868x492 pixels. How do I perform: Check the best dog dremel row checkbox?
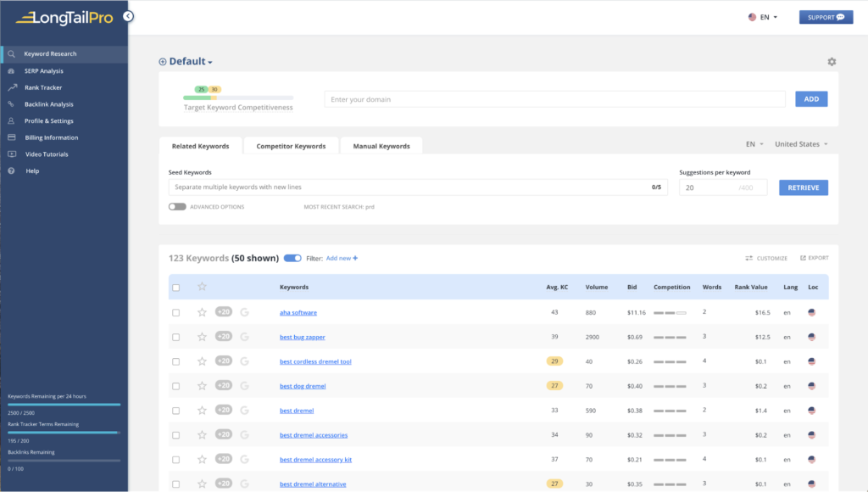click(x=176, y=386)
